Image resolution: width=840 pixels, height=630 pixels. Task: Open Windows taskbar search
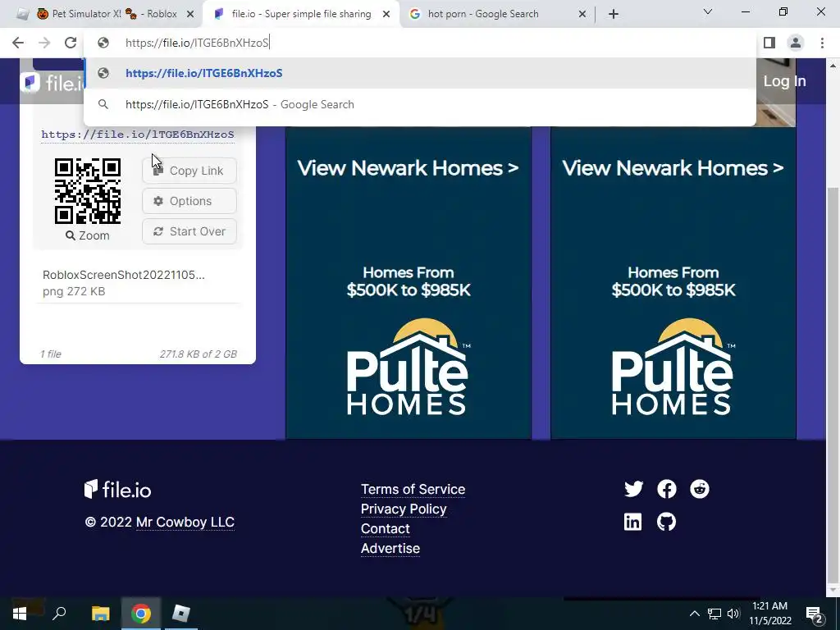(59, 614)
